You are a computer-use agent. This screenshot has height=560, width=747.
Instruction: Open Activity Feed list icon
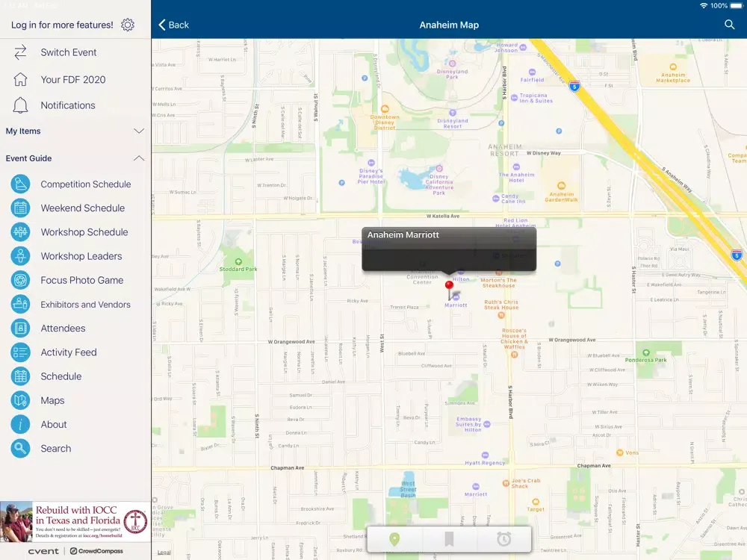coord(20,352)
